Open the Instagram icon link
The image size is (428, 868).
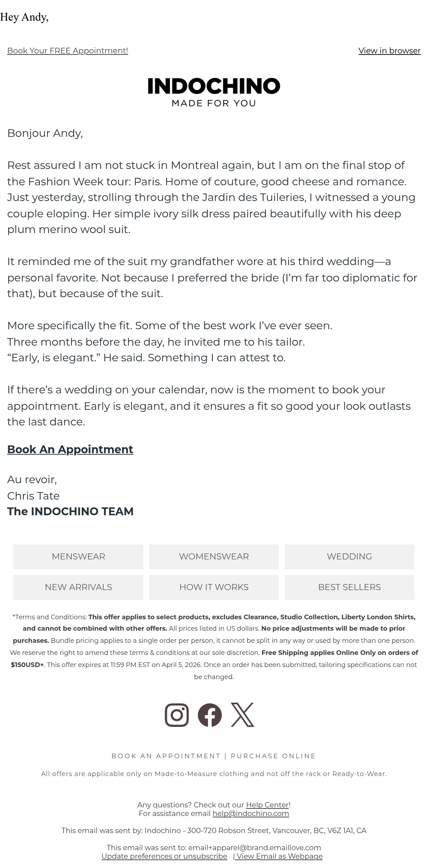tap(177, 715)
